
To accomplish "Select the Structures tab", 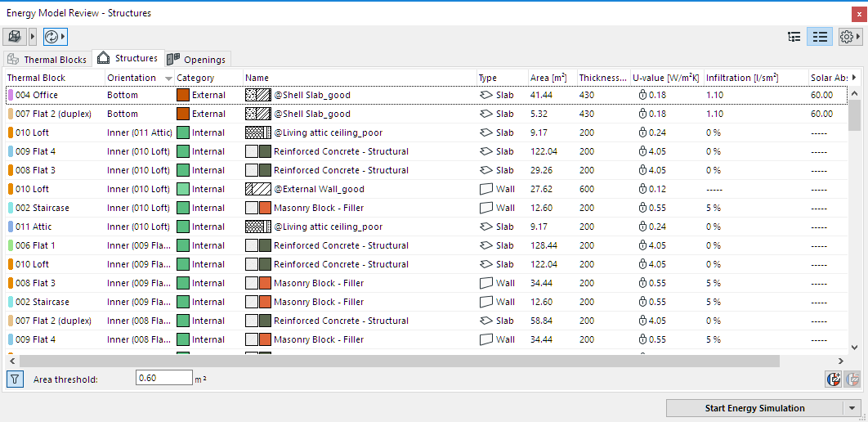I will (x=128, y=58).
